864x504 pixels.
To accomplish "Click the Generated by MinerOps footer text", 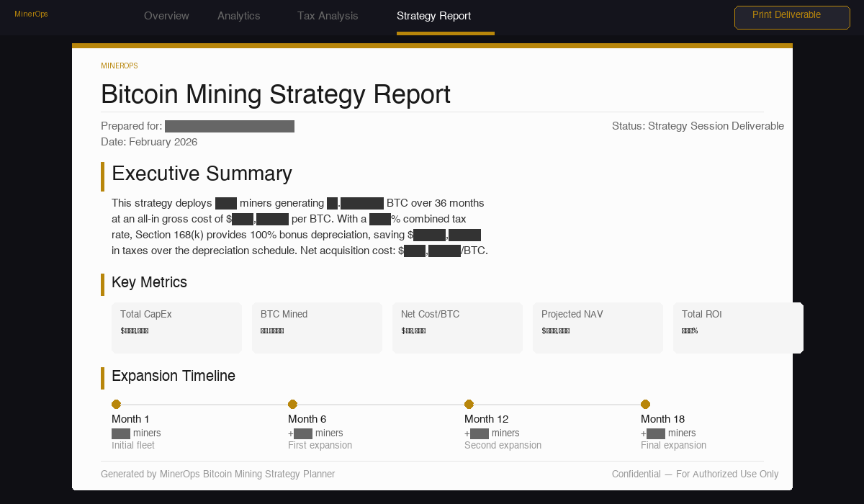I will [217, 474].
